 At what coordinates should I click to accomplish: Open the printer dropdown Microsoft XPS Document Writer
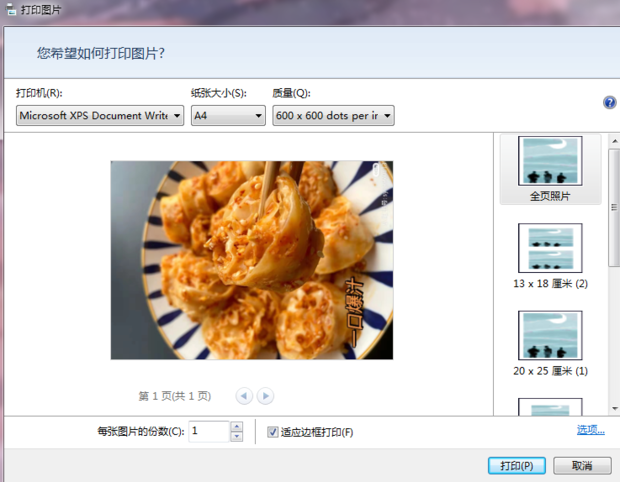point(100,115)
